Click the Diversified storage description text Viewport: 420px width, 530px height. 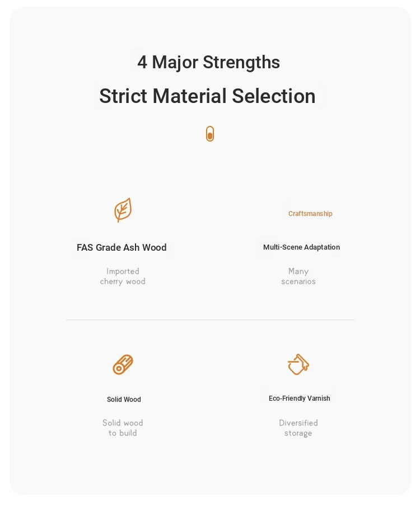pos(298,428)
